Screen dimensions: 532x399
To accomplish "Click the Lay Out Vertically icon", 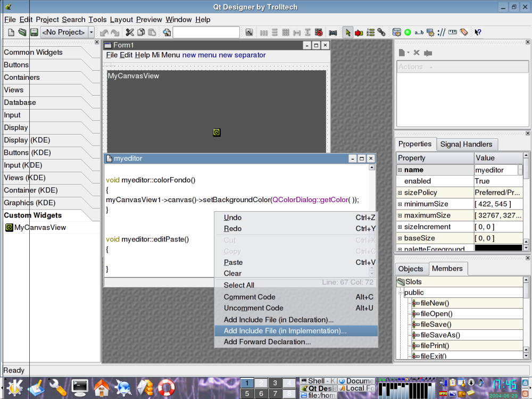I will pos(275,32).
